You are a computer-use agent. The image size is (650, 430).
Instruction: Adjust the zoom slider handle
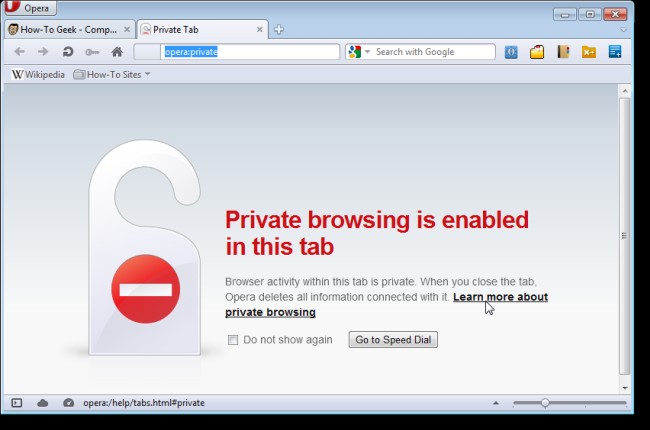pyautogui.click(x=545, y=403)
